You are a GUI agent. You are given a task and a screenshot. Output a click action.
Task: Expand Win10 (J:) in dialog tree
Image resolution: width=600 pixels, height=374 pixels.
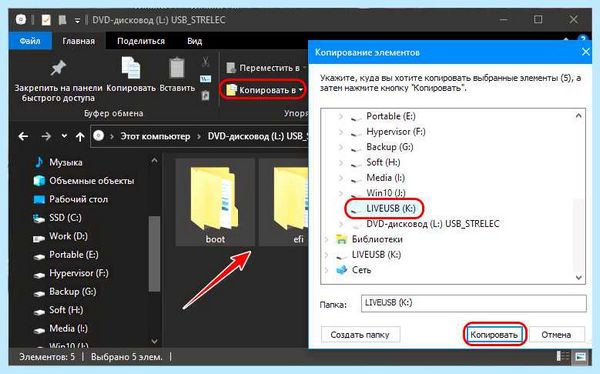tap(341, 193)
